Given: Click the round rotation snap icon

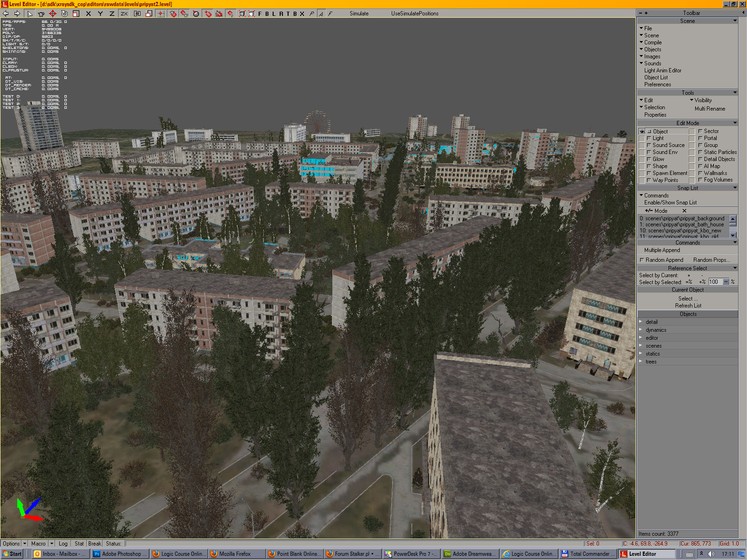Looking at the screenshot, I should pyautogui.click(x=196, y=14).
